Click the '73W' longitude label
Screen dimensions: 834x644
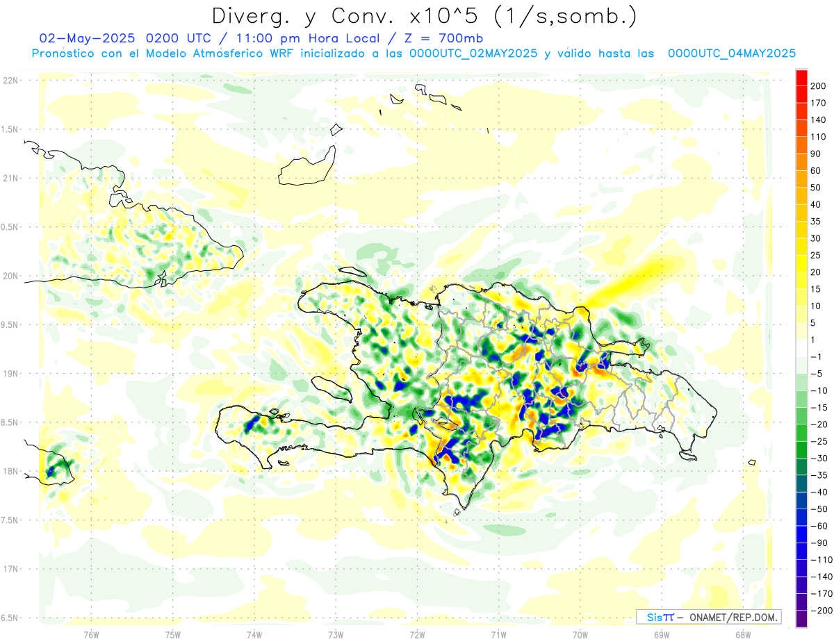tap(336, 634)
